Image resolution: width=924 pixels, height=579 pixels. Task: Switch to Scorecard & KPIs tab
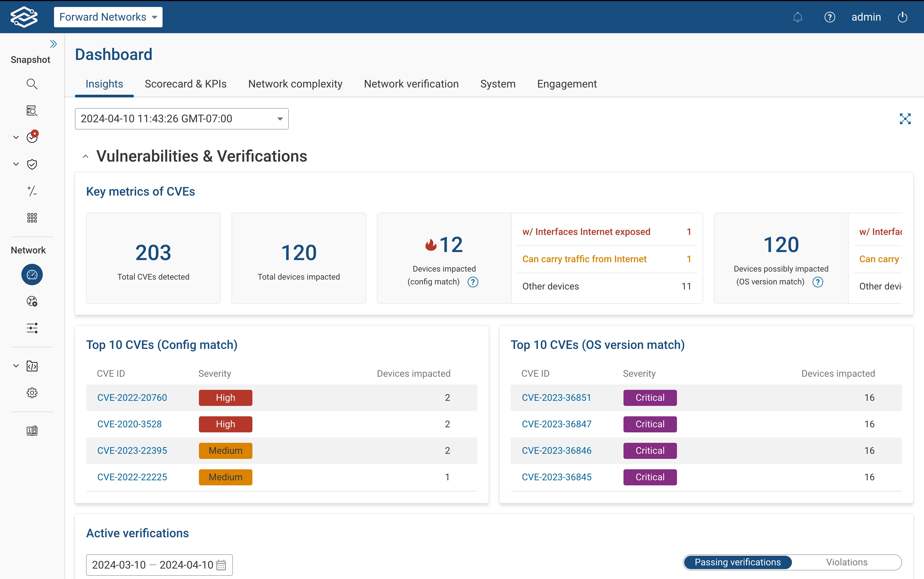click(x=185, y=84)
